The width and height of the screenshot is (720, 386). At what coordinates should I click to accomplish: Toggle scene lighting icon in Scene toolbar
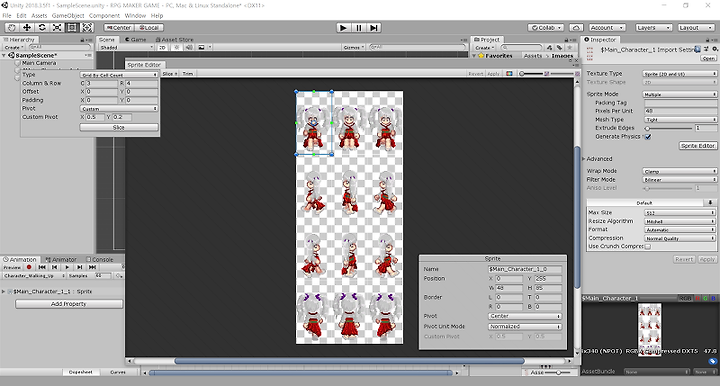click(177, 47)
